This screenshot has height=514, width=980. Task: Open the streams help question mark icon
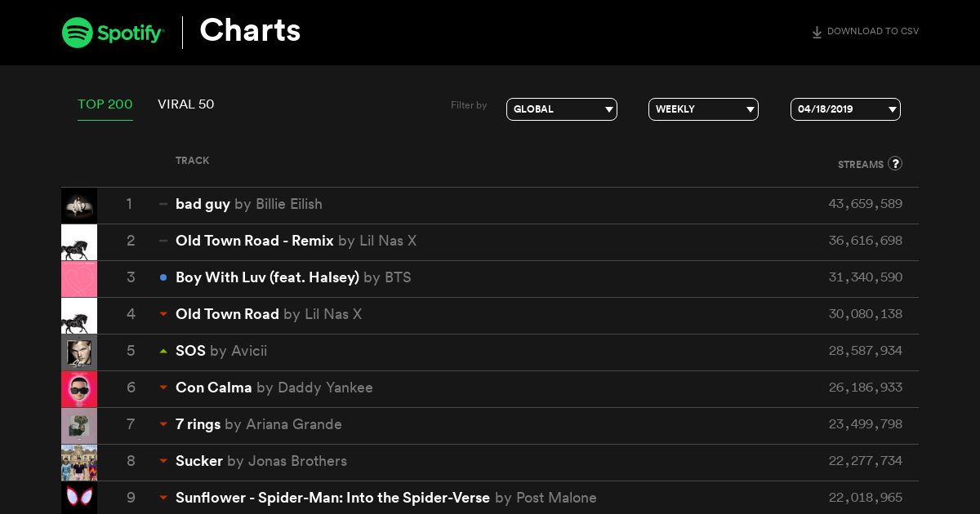pos(895,163)
